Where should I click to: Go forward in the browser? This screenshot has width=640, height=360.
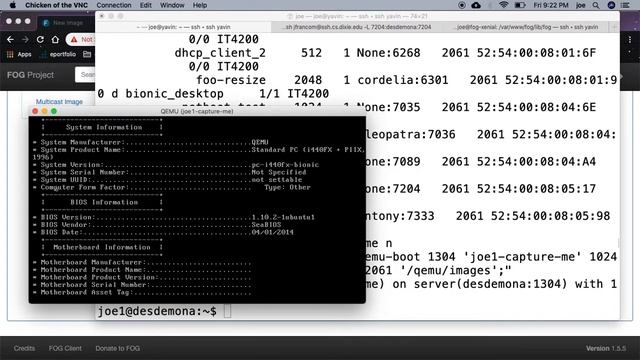25,40
